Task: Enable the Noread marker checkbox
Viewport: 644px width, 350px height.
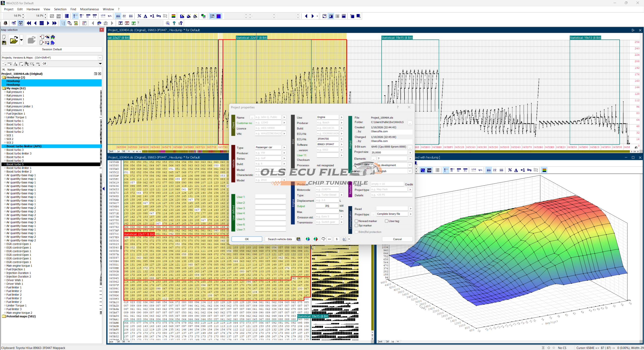Action: (x=356, y=221)
